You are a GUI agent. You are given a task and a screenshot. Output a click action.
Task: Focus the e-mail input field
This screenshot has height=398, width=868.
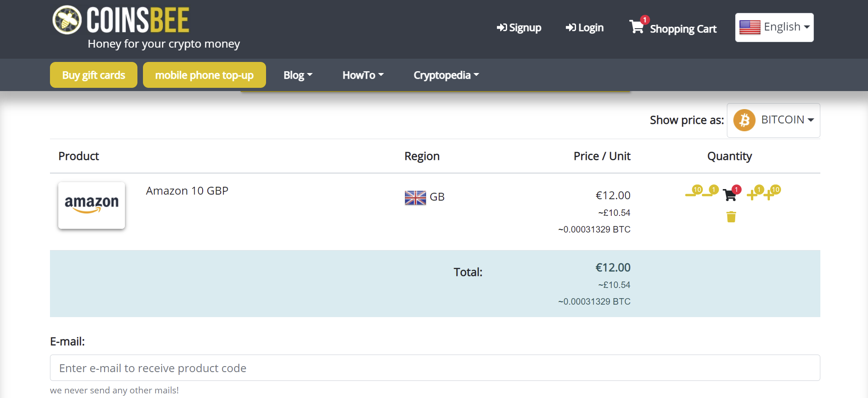435,368
